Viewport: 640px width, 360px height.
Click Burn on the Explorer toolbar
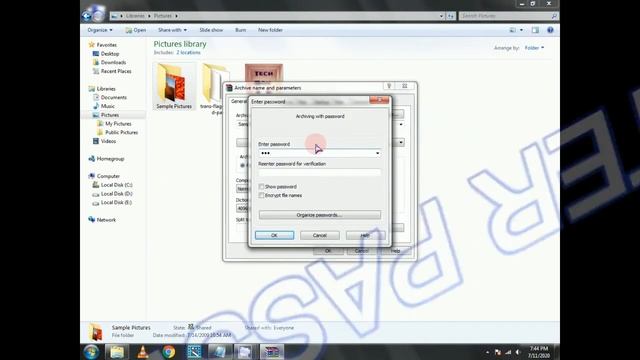(x=240, y=30)
